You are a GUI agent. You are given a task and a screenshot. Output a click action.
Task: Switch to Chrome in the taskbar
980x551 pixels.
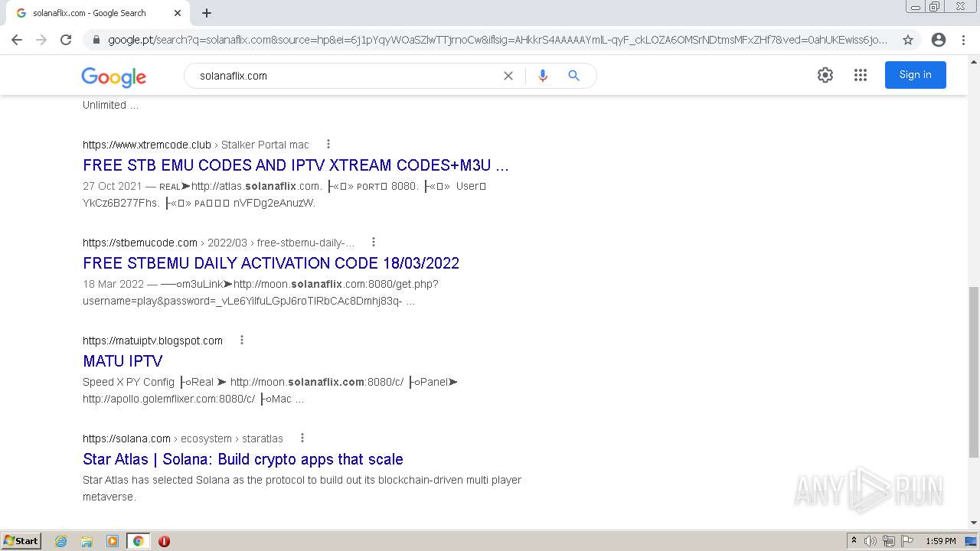point(138,541)
